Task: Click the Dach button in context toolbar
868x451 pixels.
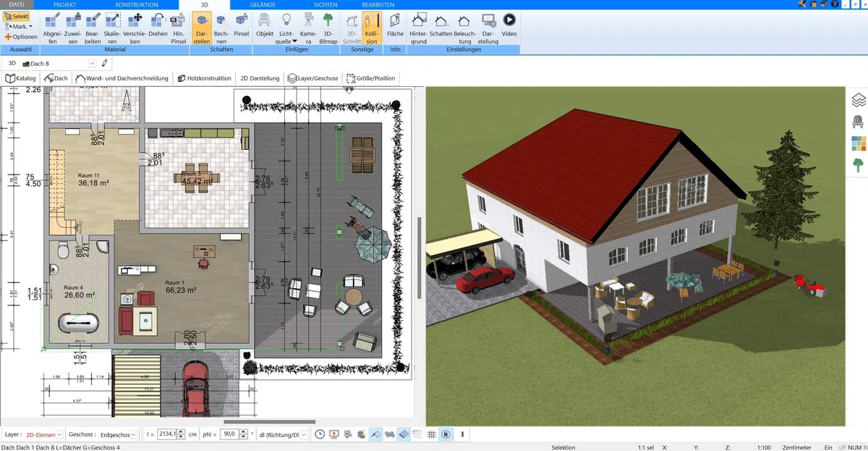Action: click(x=56, y=78)
